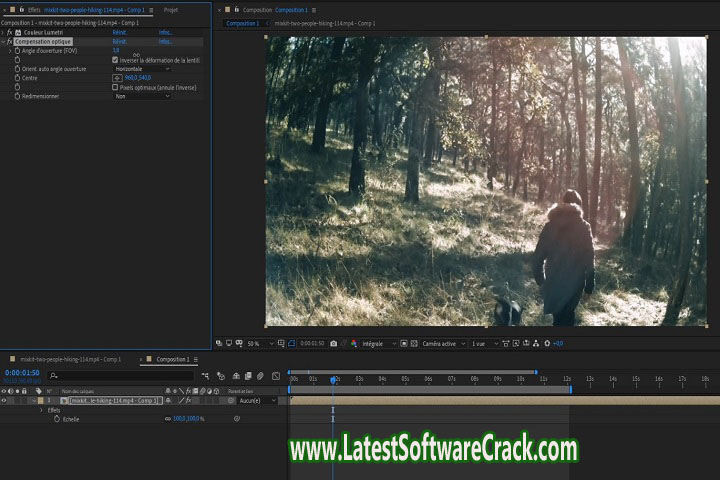The height and width of the screenshot is (480, 720).
Task: Open the Horizontale orientation dropdown
Action: (x=142, y=69)
